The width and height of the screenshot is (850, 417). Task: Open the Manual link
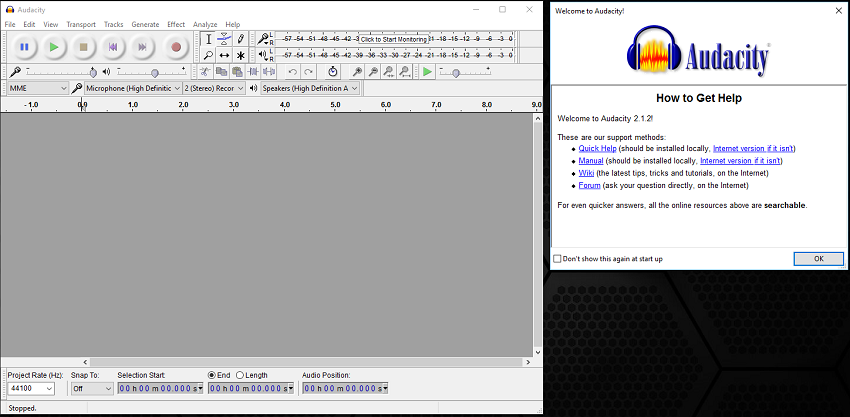[591, 161]
